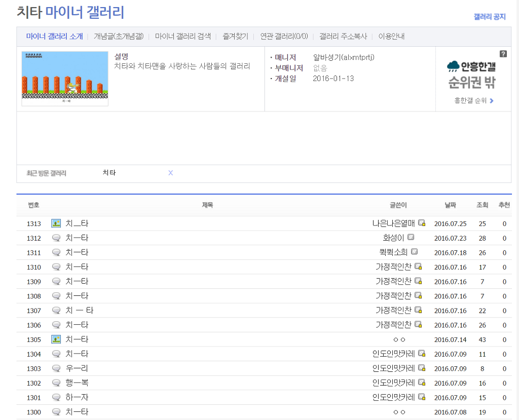519x420 pixels.
Task: Click author name 나은나은열매
Action: click(x=393, y=223)
